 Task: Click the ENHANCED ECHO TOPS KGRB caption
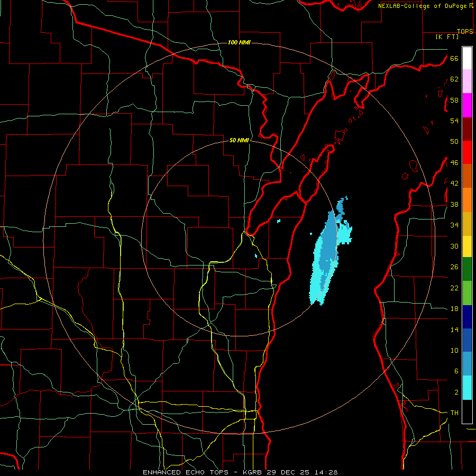240,472
